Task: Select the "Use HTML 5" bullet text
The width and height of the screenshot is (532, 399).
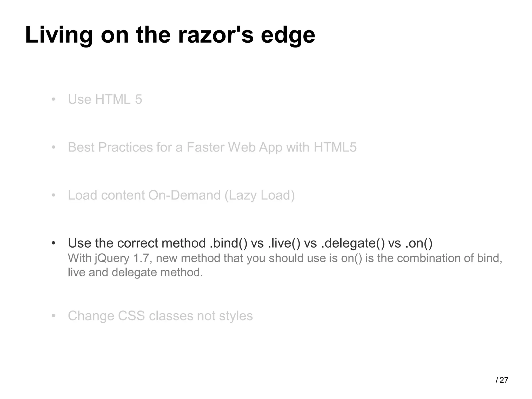Action: point(105,99)
